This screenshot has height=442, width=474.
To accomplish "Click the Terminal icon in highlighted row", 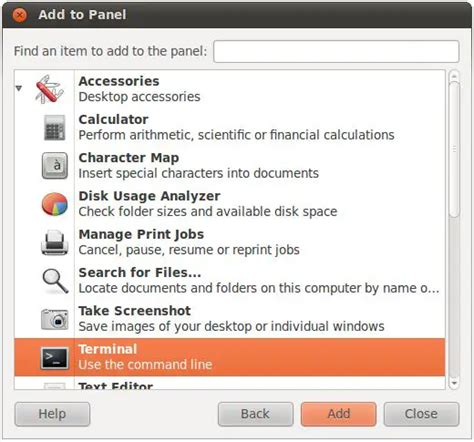I will pos(55,358).
